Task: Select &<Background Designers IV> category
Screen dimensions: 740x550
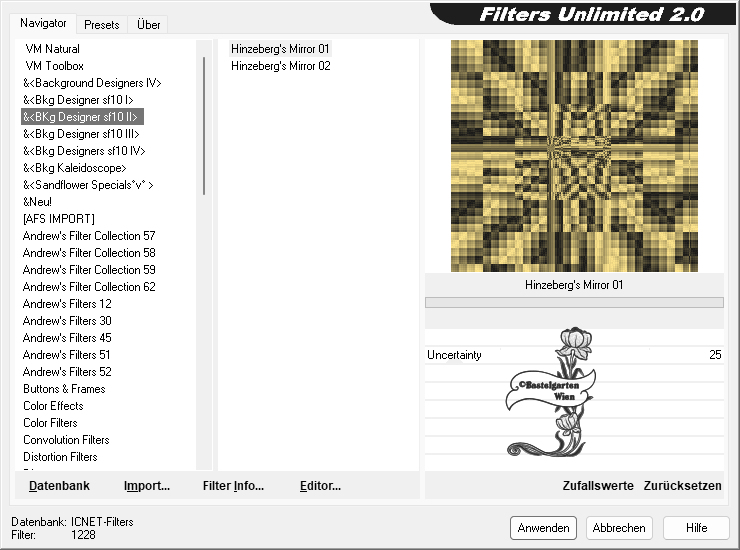Action: tap(92, 83)
